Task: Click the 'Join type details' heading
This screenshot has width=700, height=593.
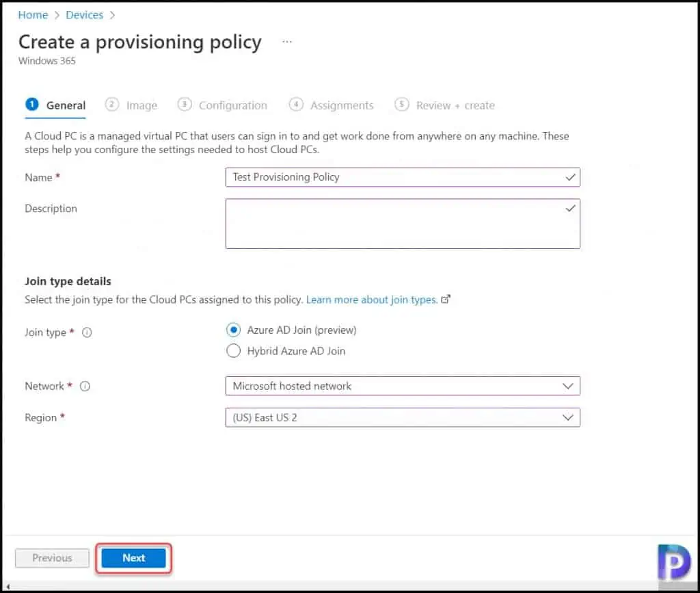Action: tap(68, 281)
